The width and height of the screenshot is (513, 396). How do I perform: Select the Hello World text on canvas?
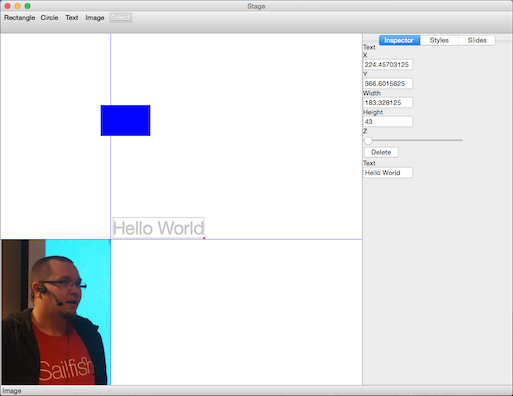tap(158, 228)
